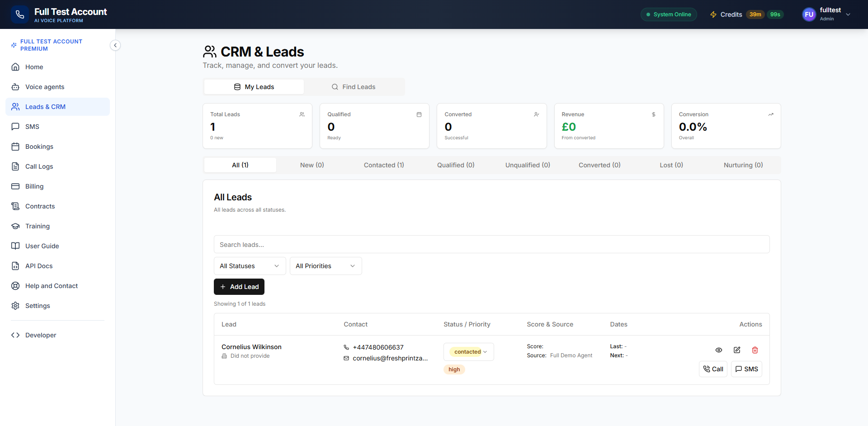
Task: Check the System Online status indicator
Action: (x=669, y=14)
